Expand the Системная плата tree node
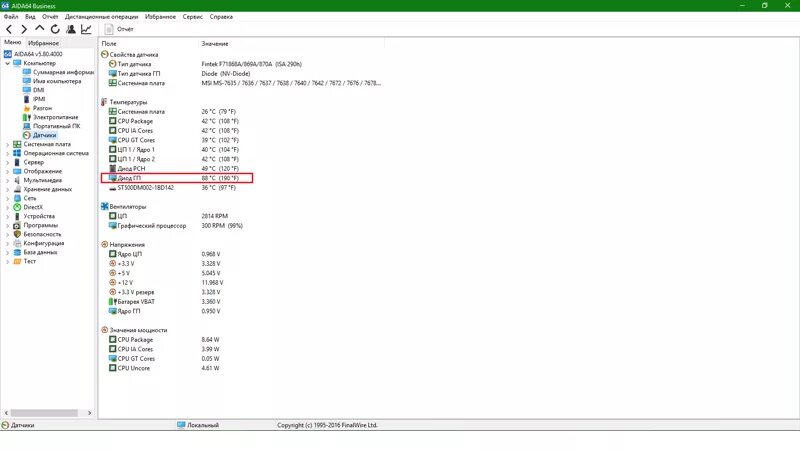Image resolution: width=800 pixels, height=450 pixels. click(7, 144)
